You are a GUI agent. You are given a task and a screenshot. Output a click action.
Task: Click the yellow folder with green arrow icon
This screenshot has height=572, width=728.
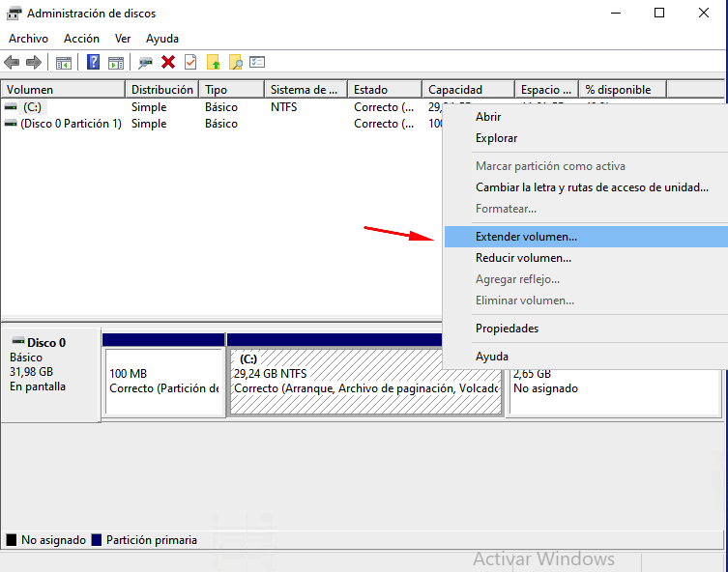point(213,62)
